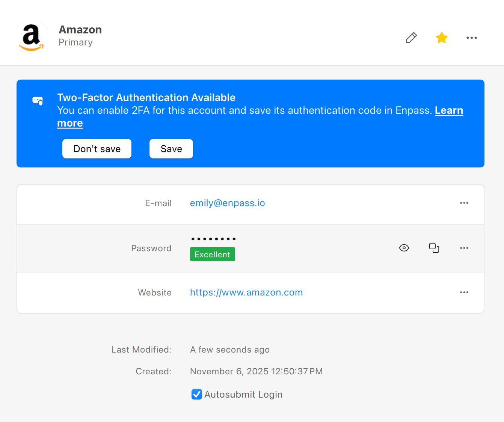The image size is (504, 422).
Task: Click the 'Created:' label
Action: click(x=154, y=371)
